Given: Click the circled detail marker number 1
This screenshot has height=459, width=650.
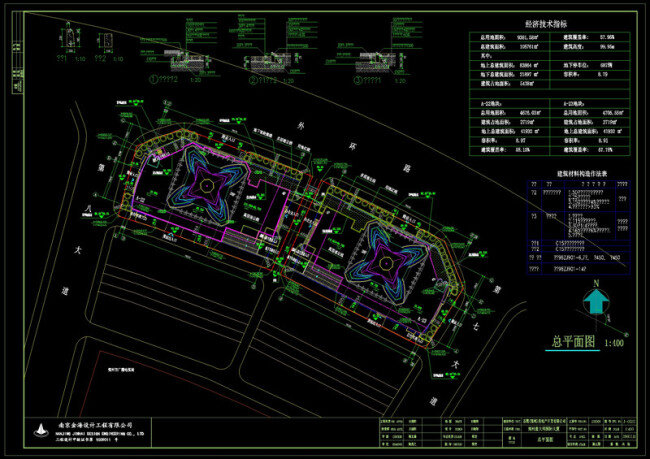Looking at the screenshot, I should click(153, 79).
